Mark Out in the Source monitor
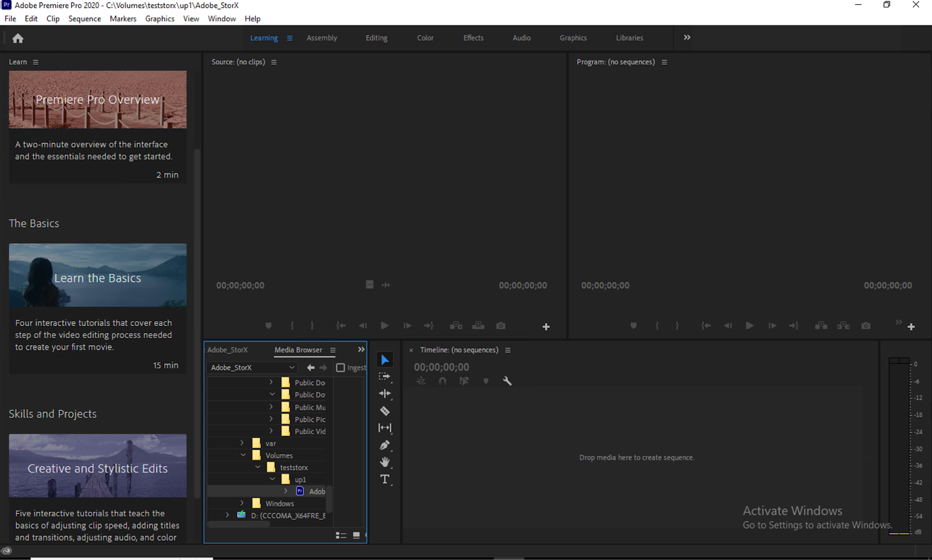 [312, 326]
